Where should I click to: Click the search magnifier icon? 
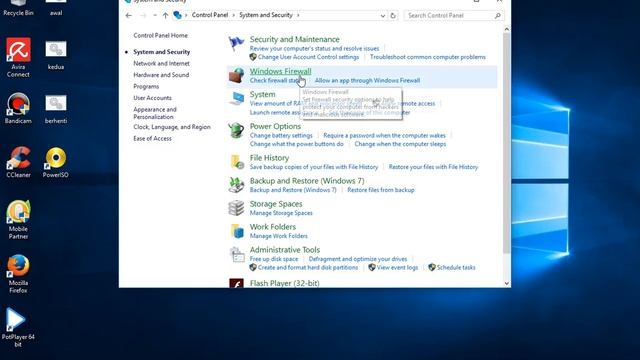(498, 16)
